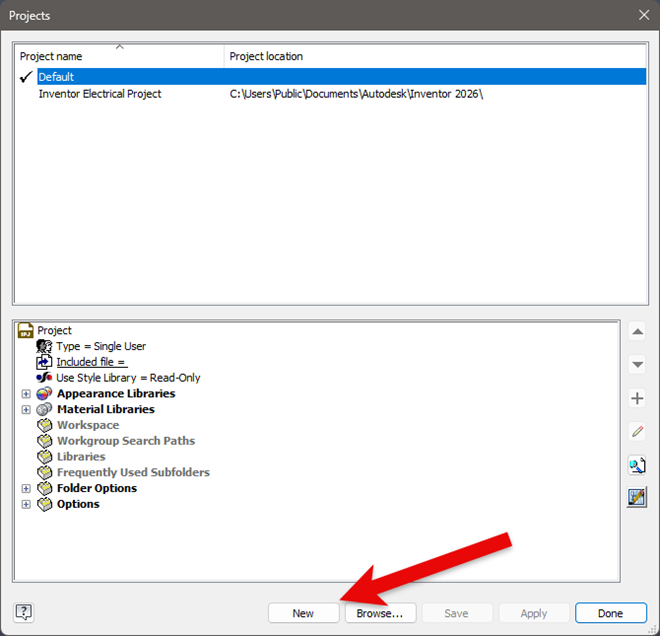Screen dimensions: 660x636
Task: Select the Libraries tree item
Action: click(x=81, y=457)
